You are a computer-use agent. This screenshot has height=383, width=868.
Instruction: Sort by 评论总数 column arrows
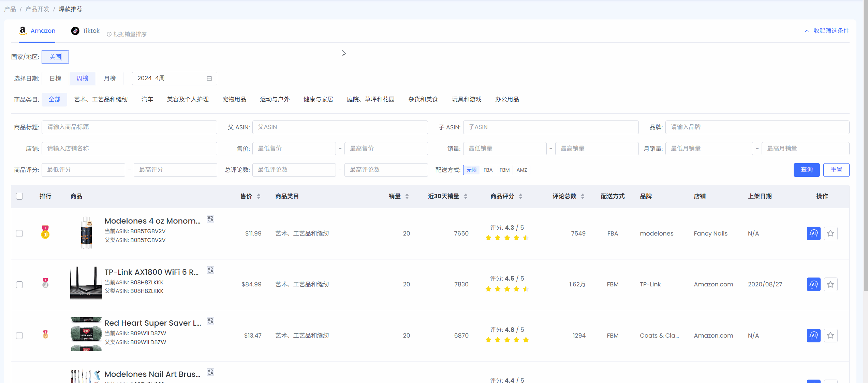pos(583,196)
